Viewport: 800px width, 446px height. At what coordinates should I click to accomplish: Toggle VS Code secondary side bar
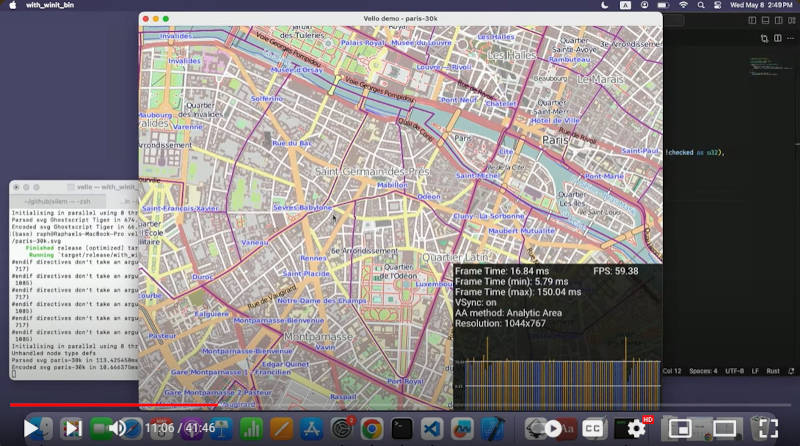pos(779,20)
